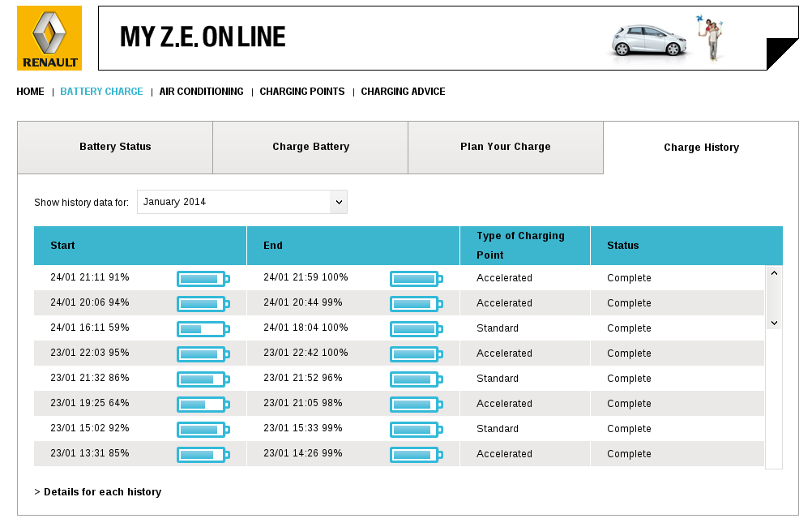The image size is (812, 527).
Task: Click start battery icon for 23/01 19:25
Action: (x=203, y=405)
